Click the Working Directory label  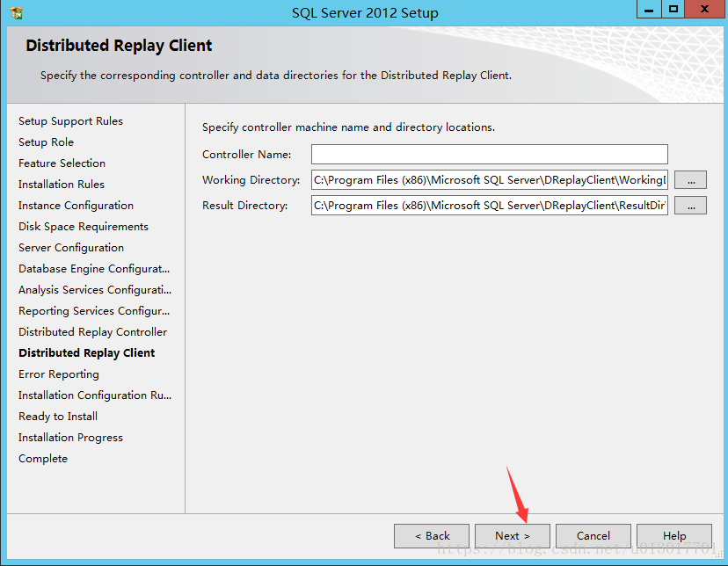pyautogui.click(x=251, y=180)
